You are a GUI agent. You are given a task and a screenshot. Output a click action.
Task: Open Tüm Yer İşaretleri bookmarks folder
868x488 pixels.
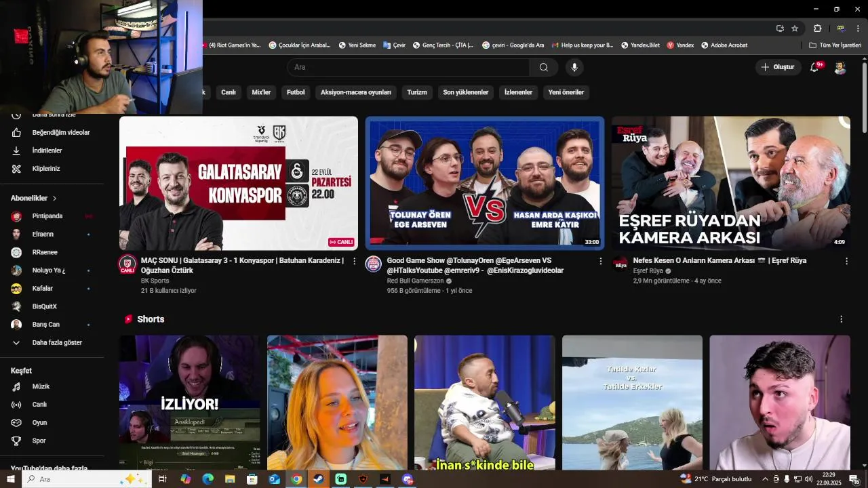coord(835,45)
